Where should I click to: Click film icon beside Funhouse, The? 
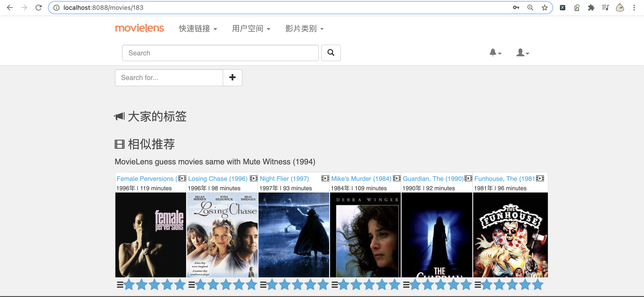coord(540,178)
